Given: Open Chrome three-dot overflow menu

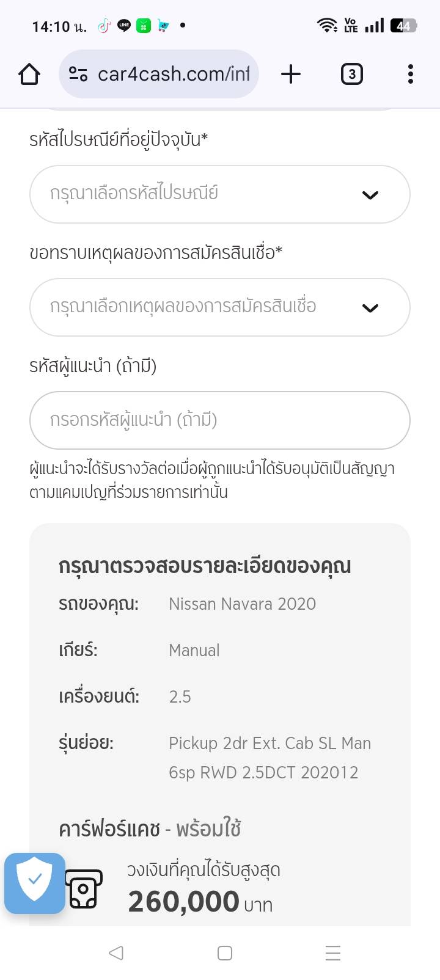Looking at the screenshot, I should (410, 75).
